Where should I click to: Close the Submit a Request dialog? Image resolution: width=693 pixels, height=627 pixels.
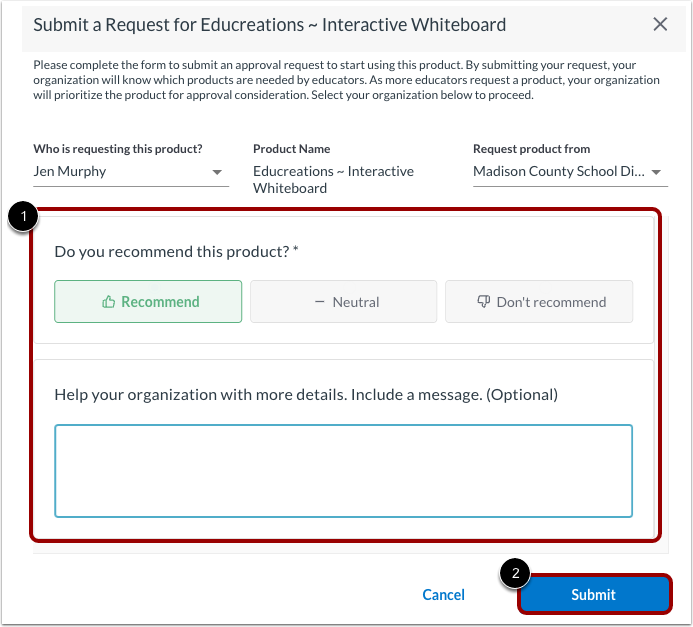pyautogui.click(x=660, y=24)
